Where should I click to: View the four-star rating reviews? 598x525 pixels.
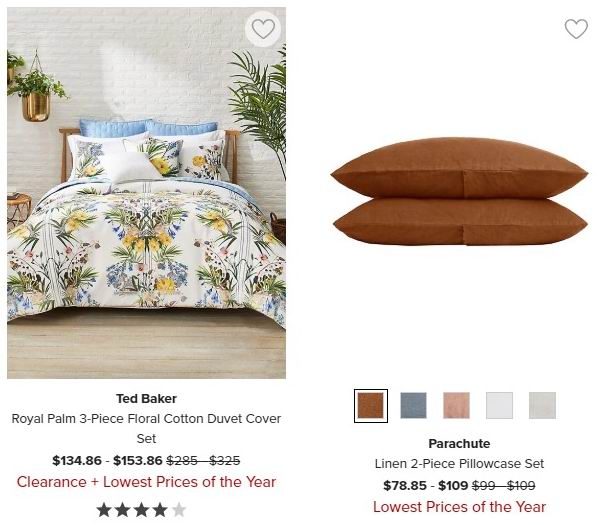(141, 510)
